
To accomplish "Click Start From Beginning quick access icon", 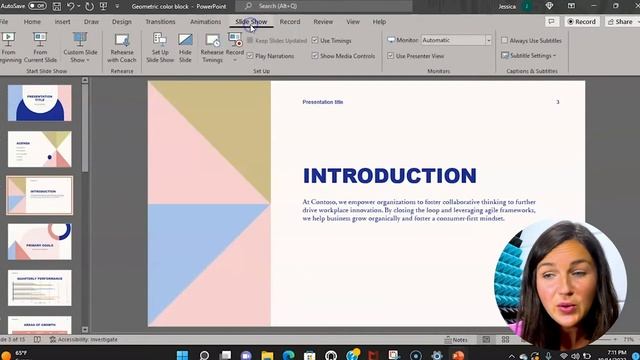I will tap(104, 6).
